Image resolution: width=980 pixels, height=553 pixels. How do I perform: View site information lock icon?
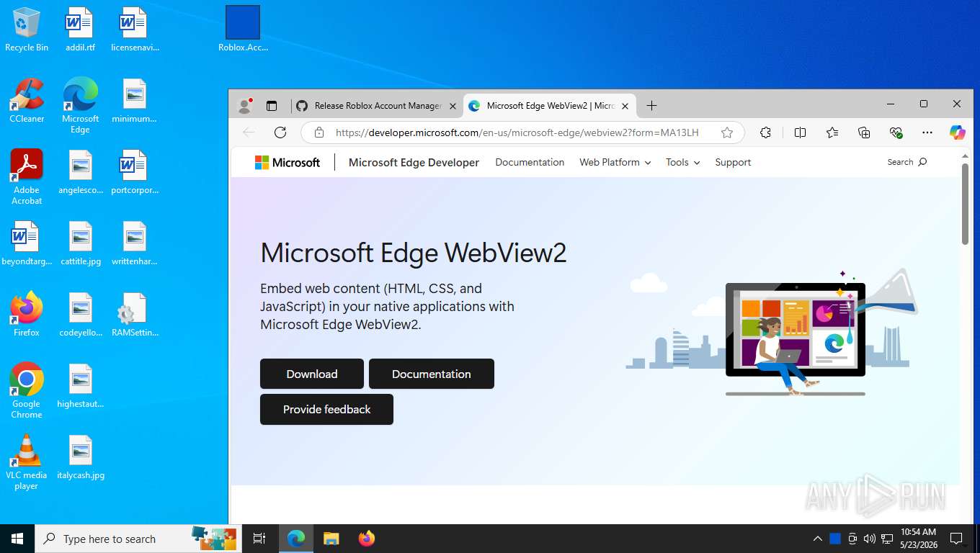point(319,132)
